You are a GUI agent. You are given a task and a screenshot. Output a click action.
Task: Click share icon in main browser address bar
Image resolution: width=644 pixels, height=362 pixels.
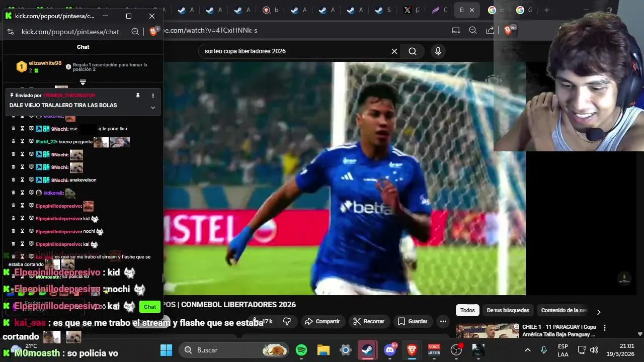coord(490,30)
